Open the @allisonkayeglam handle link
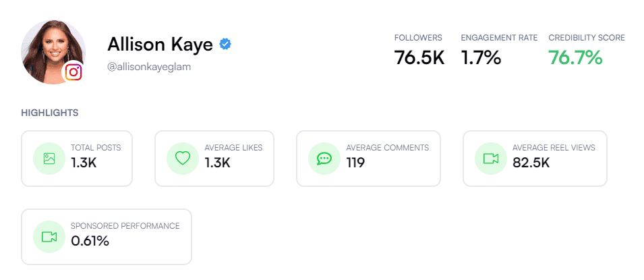 pyautogui.click(x=149, y=67)
